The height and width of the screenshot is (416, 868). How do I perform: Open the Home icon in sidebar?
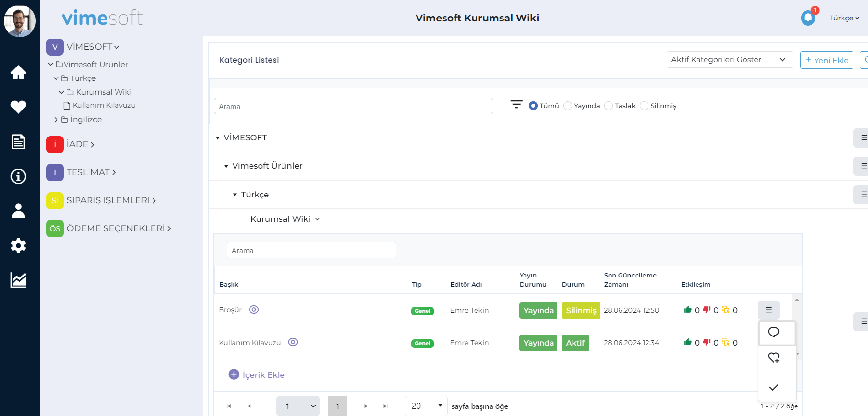click(18, 72)
